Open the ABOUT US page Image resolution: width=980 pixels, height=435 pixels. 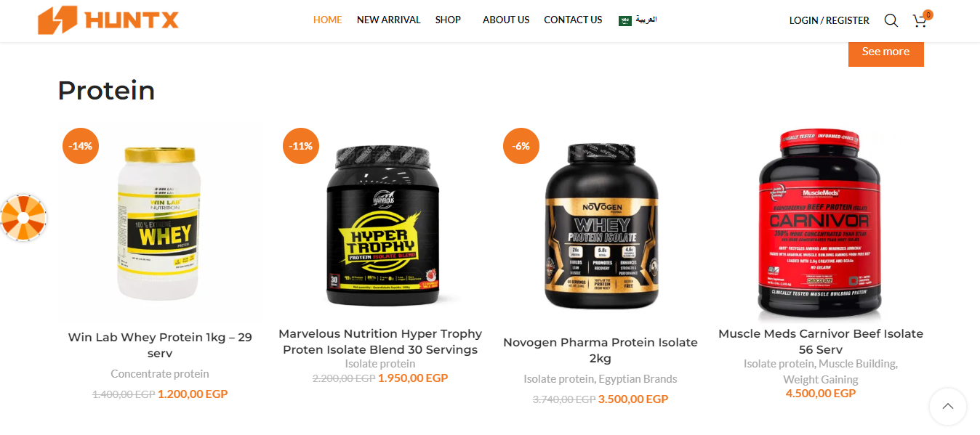click(x=506, y=20)
